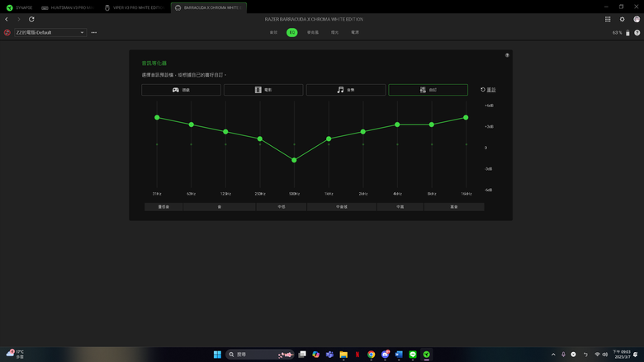Open the first tab left of EQ
The width and height of the screenshot is (644, 362).
point(273,32)
